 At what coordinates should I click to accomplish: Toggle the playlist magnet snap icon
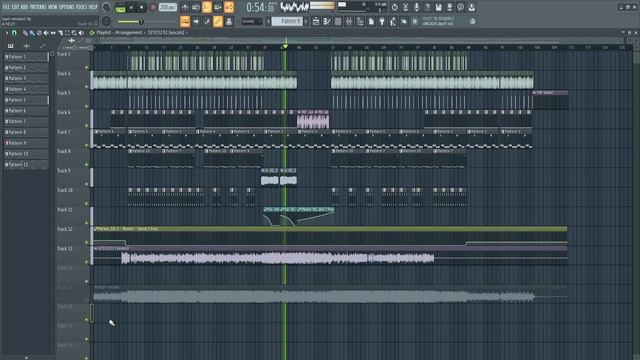pos(14,33)
